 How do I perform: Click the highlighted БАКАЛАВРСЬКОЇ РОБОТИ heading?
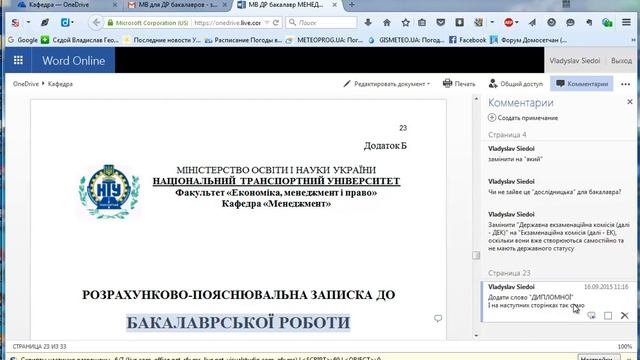[x=238, y=322]
